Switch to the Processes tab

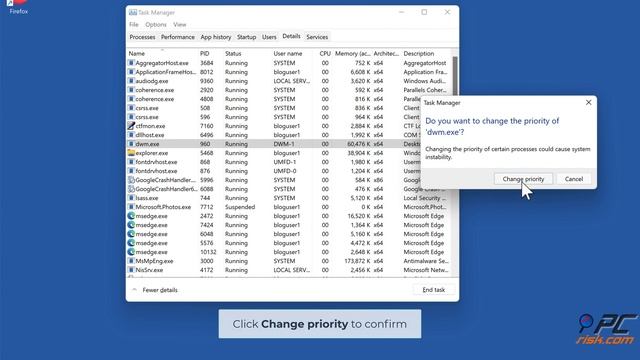142,37
